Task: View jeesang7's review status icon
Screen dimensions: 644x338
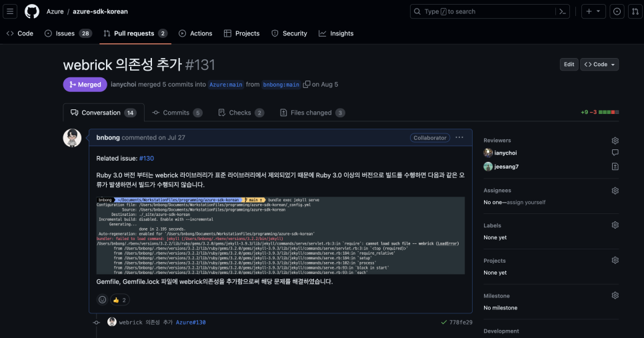Action: 615,166
